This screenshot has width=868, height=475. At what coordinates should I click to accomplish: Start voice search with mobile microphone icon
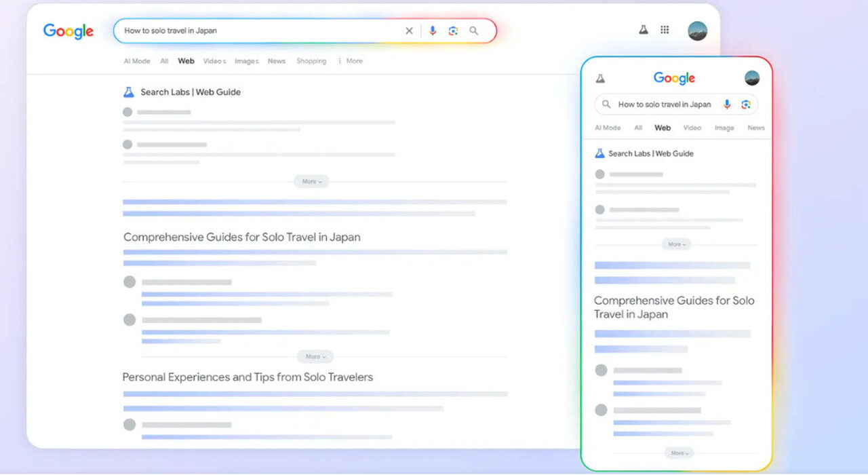tap(727, 104)
